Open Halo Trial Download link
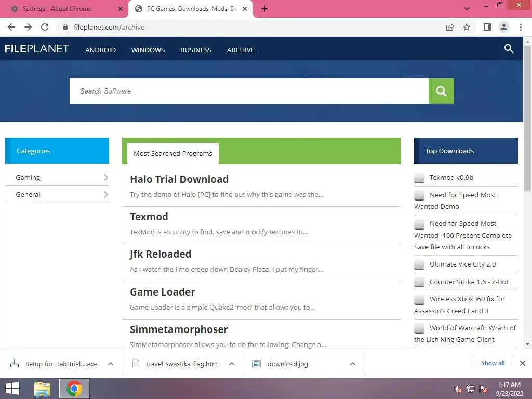Image resolution: width=532 pixels, height=399 pixels. [179, 179]
